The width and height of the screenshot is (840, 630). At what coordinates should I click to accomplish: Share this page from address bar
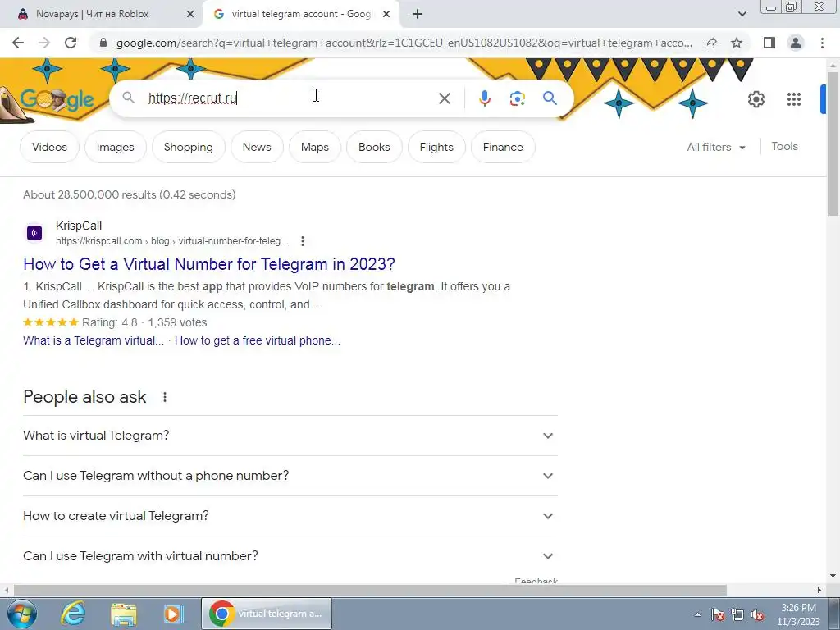tap(710, 43)
